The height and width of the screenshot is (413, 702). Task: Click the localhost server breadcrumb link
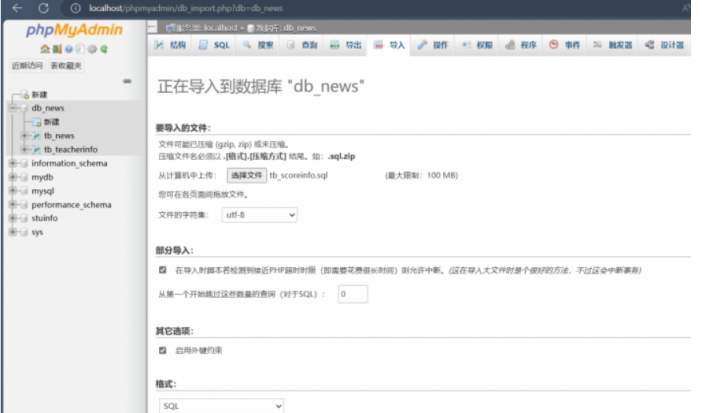coord(221,28)
